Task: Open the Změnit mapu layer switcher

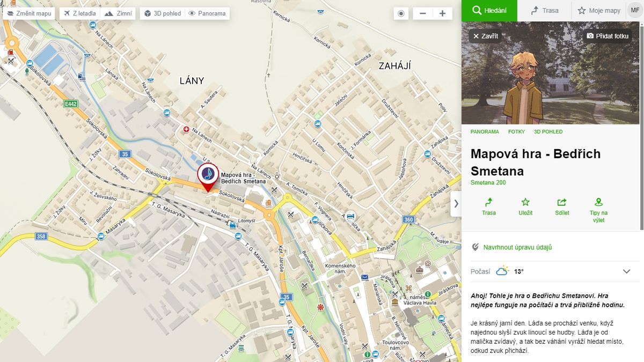Action: 29,13
